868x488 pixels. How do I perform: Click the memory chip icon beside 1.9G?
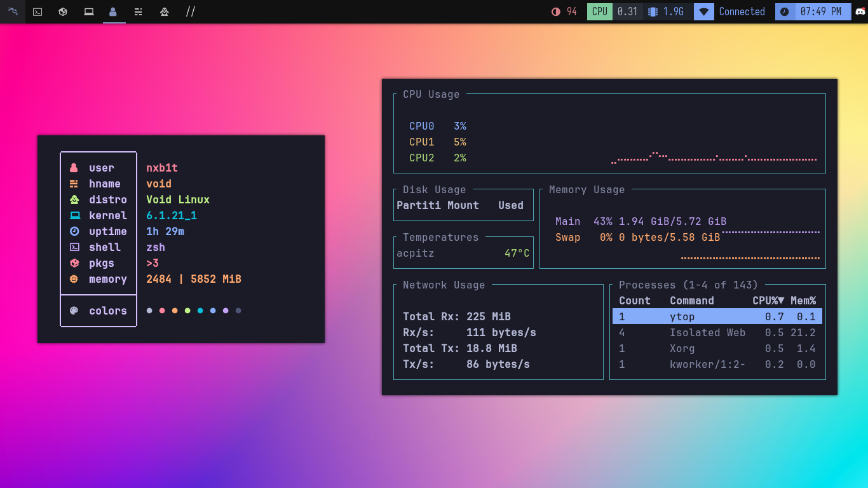point(652,11)
